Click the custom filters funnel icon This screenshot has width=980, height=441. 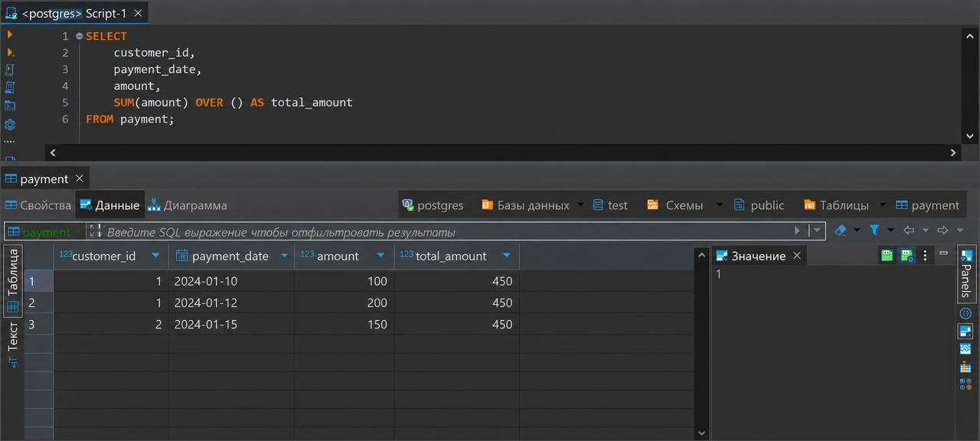point(874,230)
